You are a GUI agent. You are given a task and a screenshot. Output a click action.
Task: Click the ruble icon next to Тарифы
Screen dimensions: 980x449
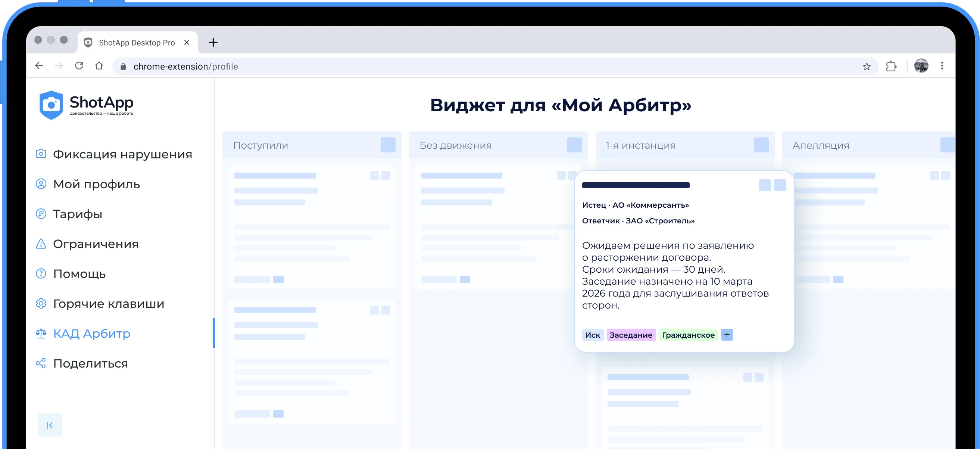41,214
